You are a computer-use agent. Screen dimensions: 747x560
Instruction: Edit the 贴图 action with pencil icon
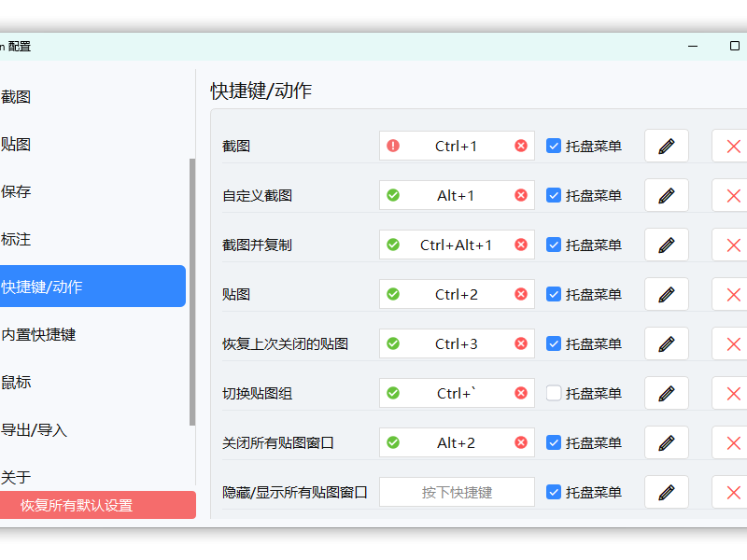666,294
